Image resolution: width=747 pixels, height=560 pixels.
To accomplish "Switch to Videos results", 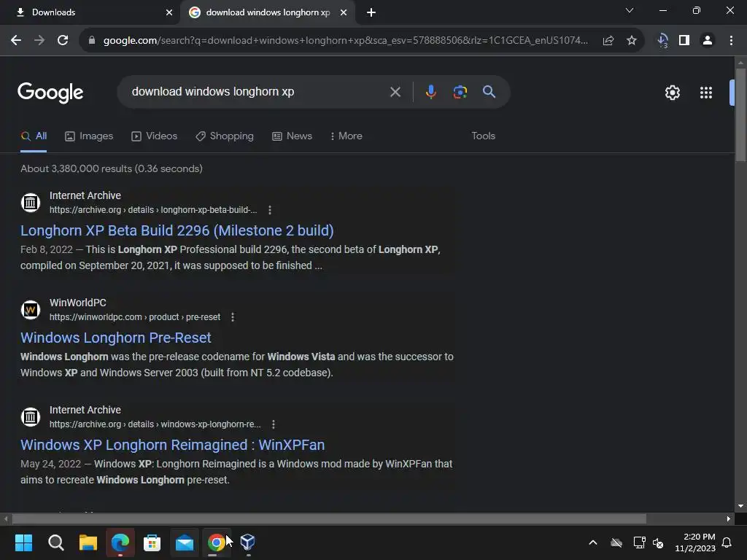I will (155, 136).
